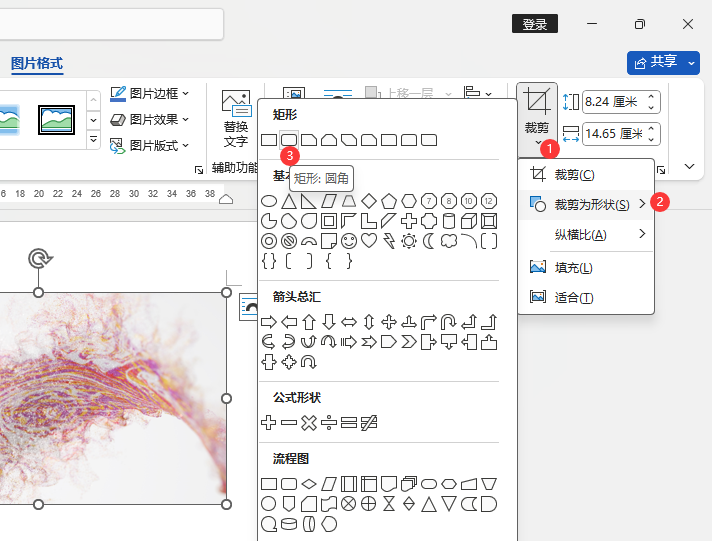Image resolution: width=712 pixels, height=541 pixels.
Task: Choose 裁剪(C) from the crop menu
Action: click(x=586, y=174)
